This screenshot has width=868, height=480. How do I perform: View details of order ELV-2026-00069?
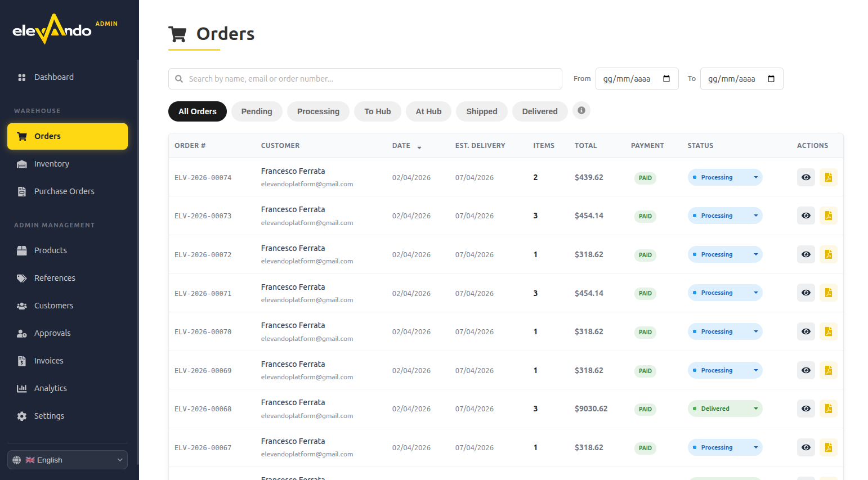pos(806,370)
